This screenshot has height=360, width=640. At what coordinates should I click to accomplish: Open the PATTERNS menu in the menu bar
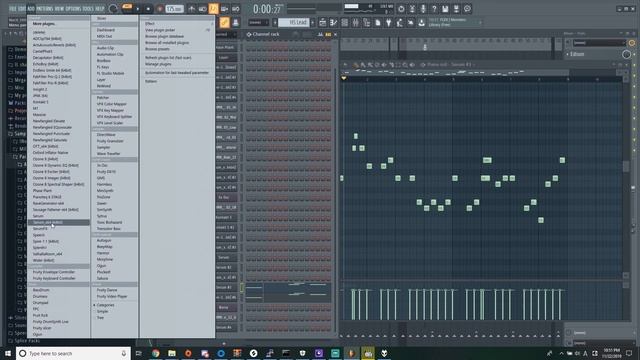pos(44,9)
